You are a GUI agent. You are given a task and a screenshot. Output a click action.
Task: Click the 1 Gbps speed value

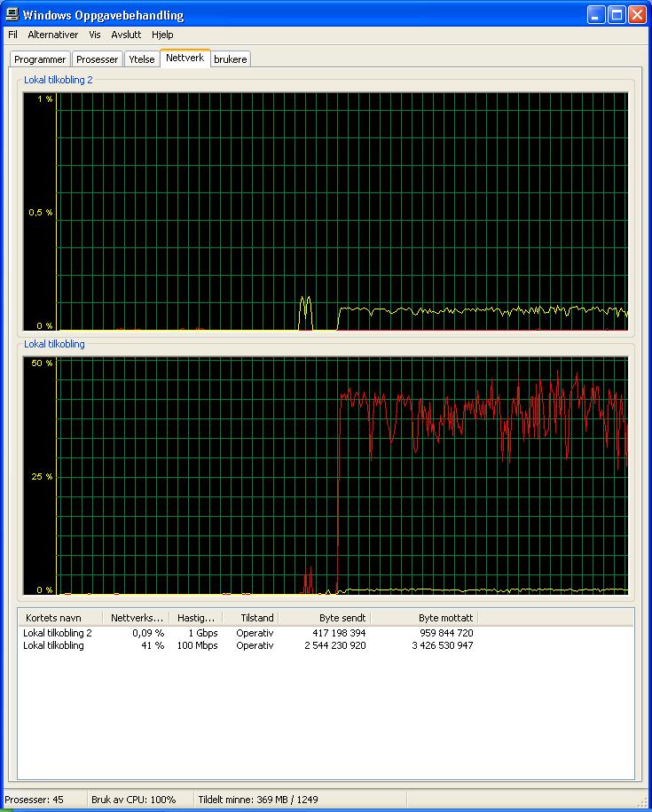(x=202, y=633)
